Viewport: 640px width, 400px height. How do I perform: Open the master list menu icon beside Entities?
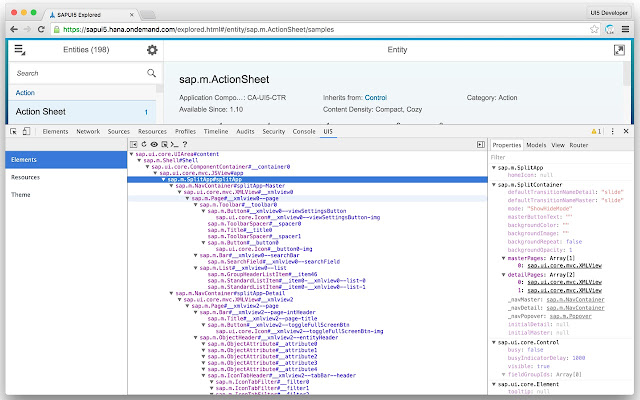[x=20, y=50]
